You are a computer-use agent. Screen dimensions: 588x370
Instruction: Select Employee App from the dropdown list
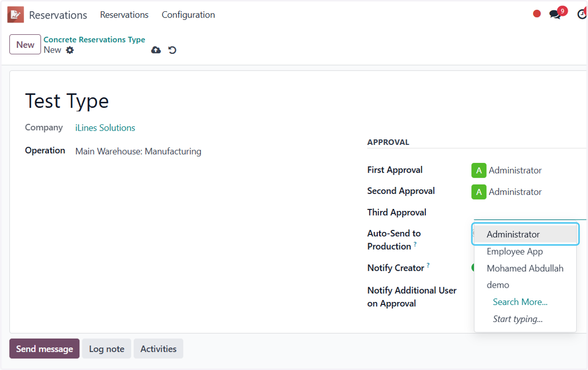tap(525, 252)
